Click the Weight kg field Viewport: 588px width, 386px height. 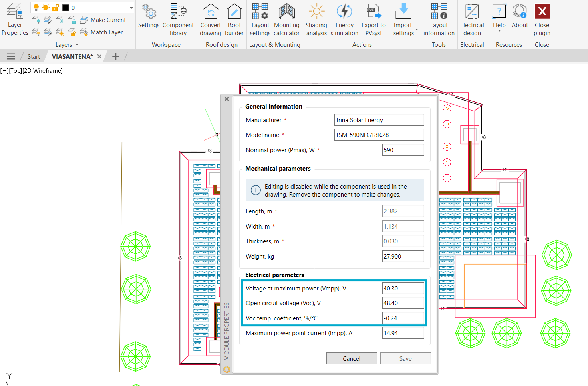[403, 256]
